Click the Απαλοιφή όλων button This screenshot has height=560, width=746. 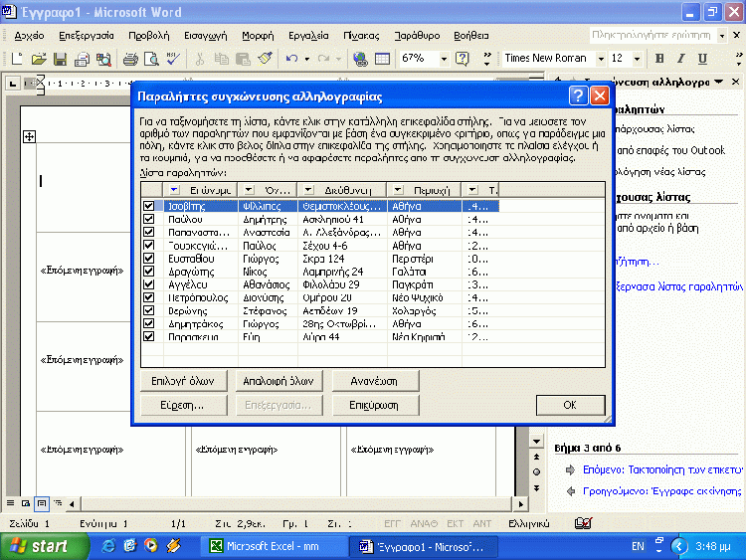point(280,381)
